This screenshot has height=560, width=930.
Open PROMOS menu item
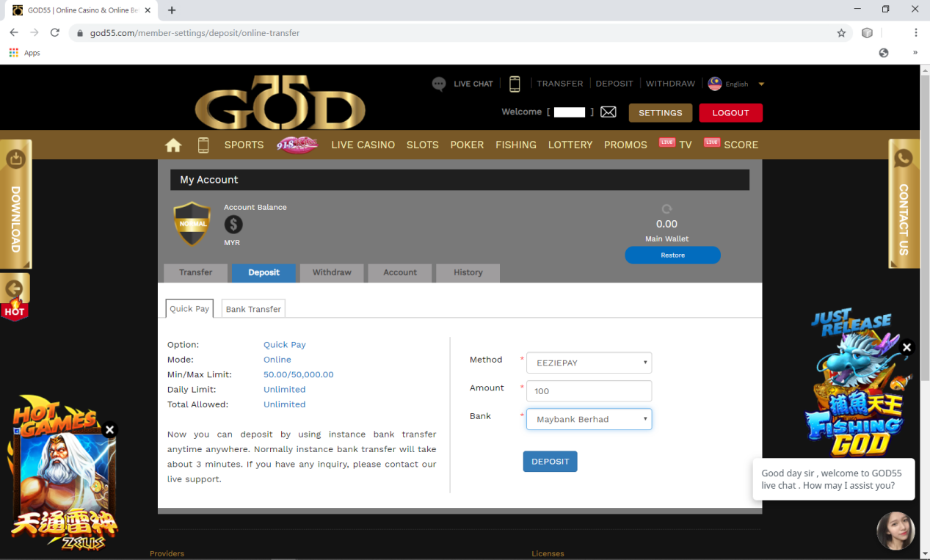click(x=625, y=145)
